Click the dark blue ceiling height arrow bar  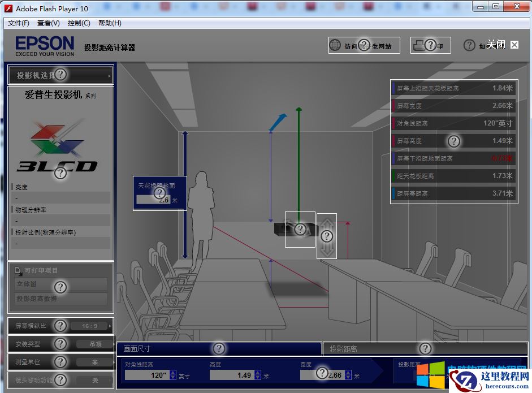point(185,195)
